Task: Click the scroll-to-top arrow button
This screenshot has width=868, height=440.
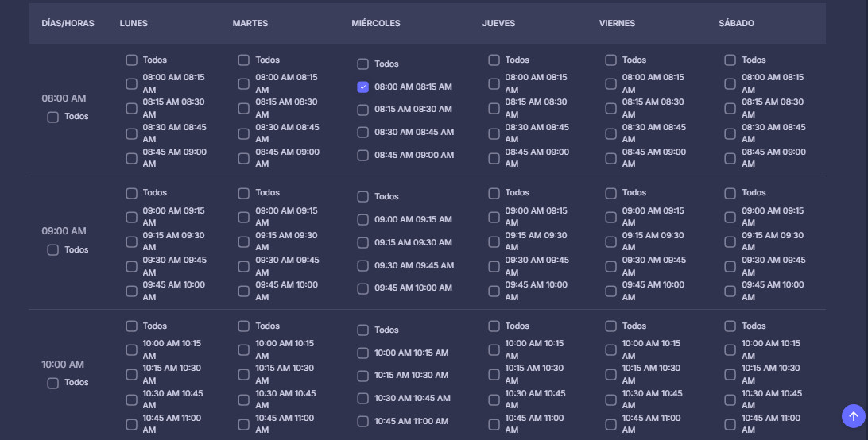Action: (853, 415)
